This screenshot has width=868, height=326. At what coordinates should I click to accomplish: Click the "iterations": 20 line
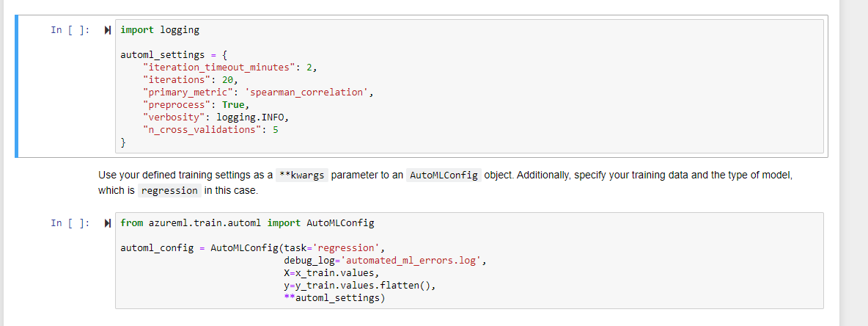(x=190, y=80)
